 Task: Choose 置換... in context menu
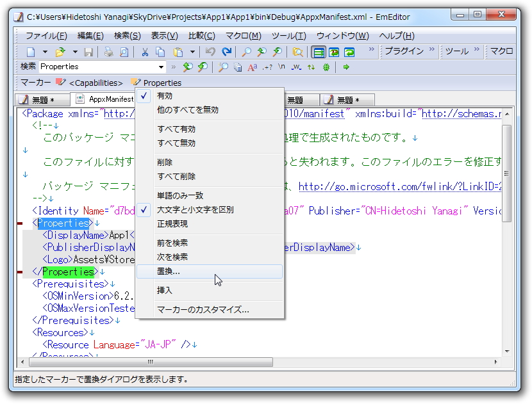[x=210, y=271]
